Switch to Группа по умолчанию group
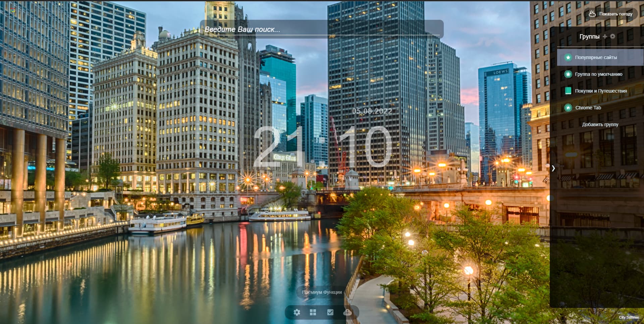This screenshot has width=644, height=324. [x=598, y=74]
